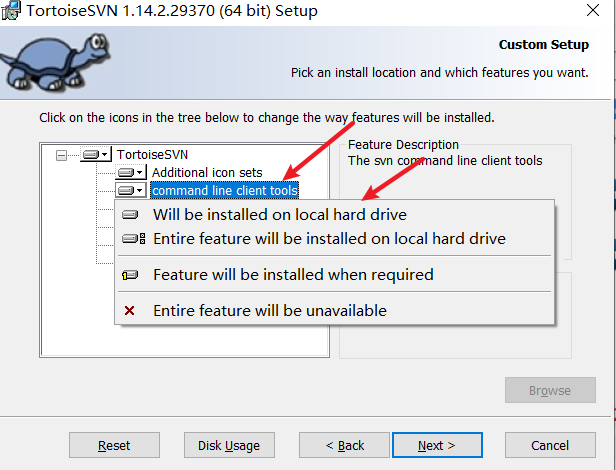Select 'command line client tools' tree item

225,191
